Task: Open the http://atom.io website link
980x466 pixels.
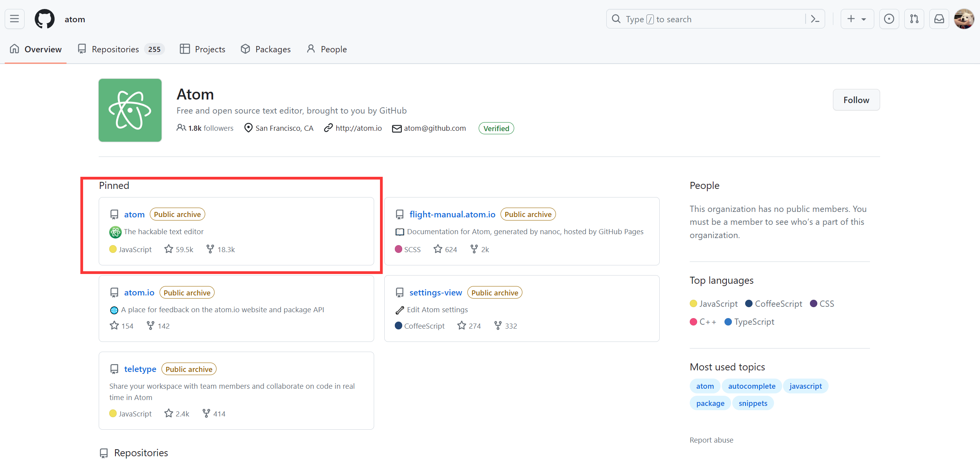Action: [359, 128]
